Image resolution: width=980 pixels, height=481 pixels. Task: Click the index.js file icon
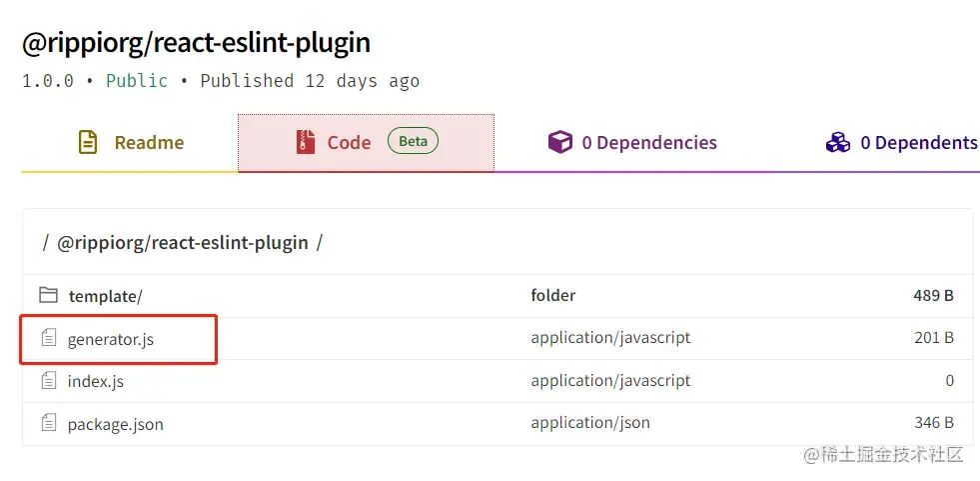coord(48,381)
